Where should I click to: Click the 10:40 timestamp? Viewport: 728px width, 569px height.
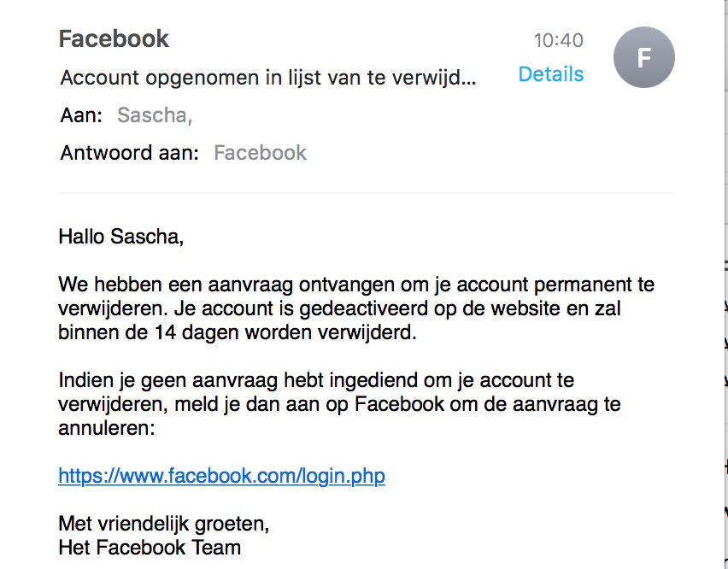[x=558, y=40]
